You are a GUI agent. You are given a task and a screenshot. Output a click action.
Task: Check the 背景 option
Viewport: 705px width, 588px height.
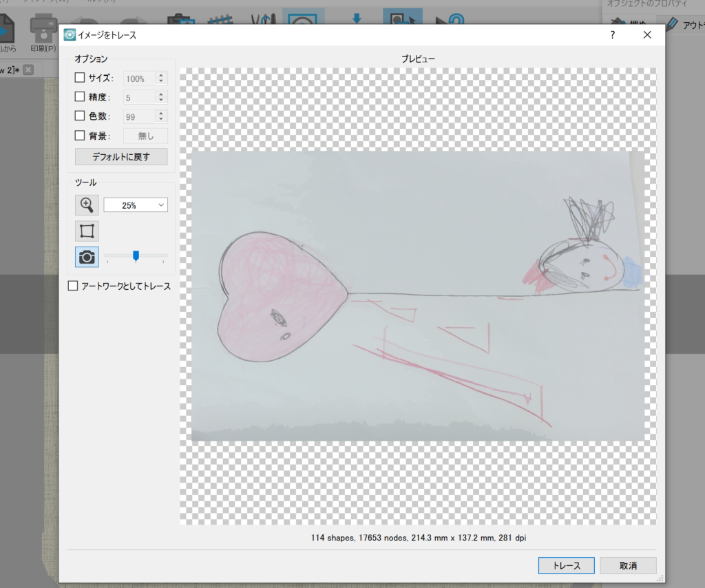80,136
